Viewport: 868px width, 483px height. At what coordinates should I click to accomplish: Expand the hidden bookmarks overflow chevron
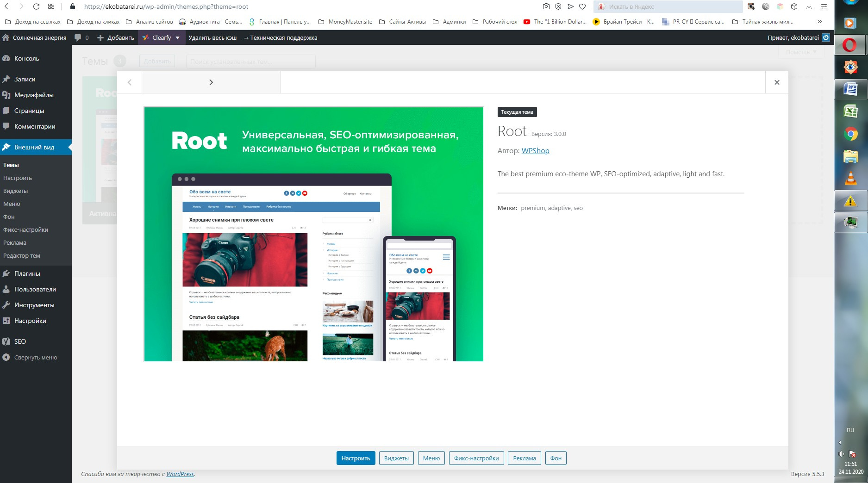click(x=819, y=21)
